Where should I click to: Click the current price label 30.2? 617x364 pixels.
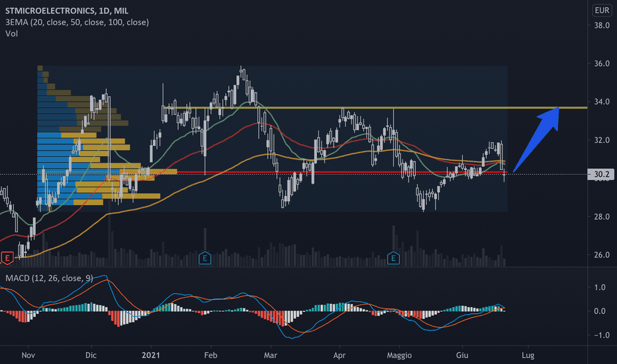pos(601,174)
